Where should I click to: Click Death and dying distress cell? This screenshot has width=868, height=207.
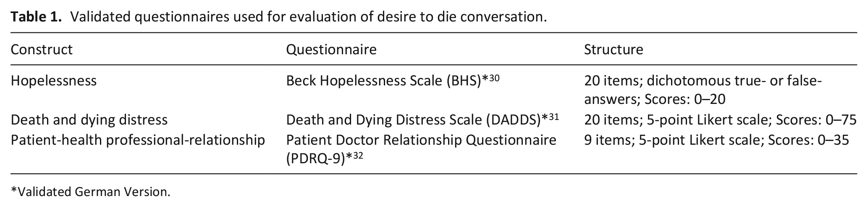tap(89, 120)
